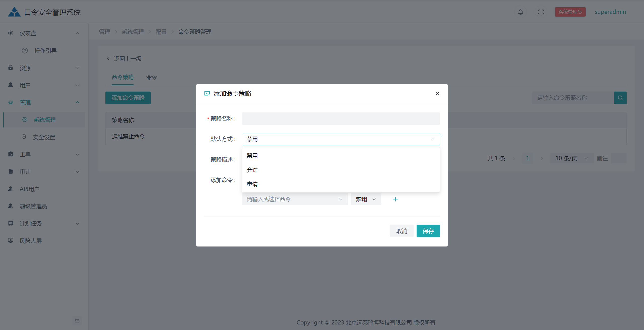Click the search magnifier button

(x=620, y=98)
